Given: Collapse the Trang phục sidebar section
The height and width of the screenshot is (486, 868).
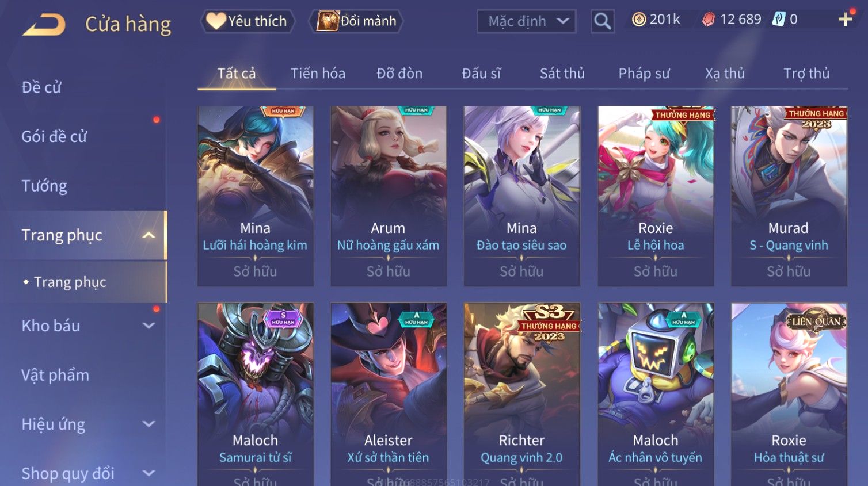Looking at the screenshot, I should click(148, 235).
